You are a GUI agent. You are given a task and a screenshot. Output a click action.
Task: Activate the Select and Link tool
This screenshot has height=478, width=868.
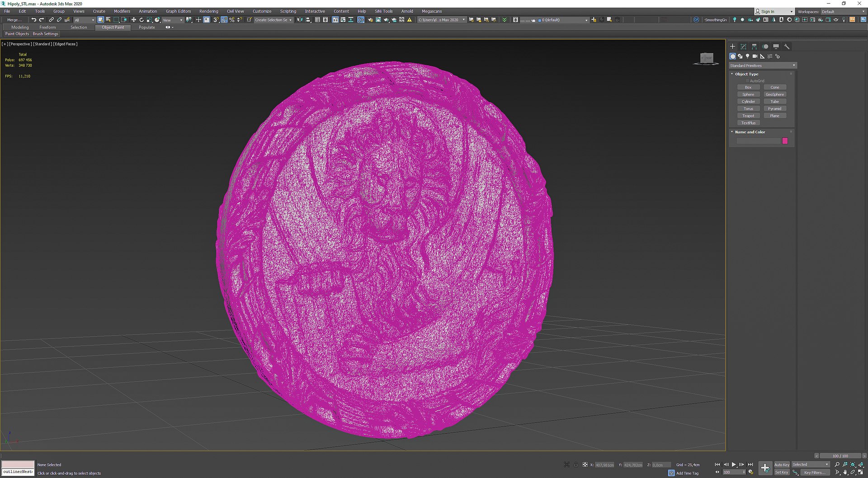point(51,20)
